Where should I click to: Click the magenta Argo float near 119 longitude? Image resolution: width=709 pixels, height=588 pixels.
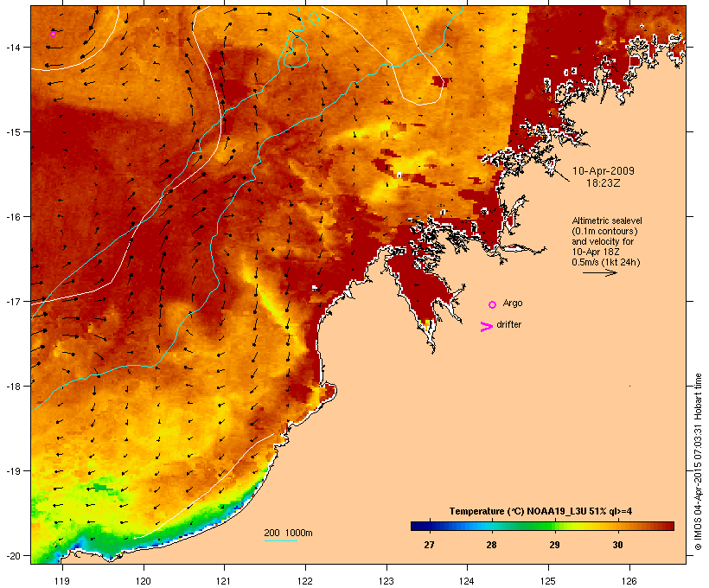coord(53,34)
